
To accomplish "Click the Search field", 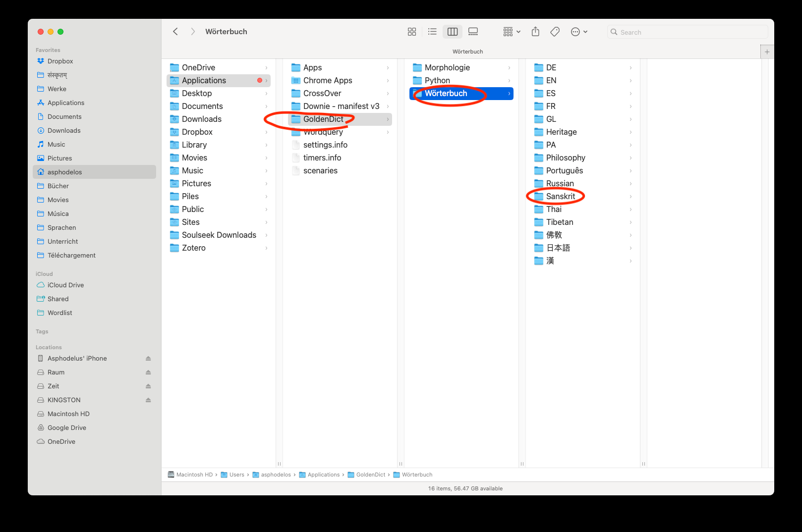I will coord(687,32).
